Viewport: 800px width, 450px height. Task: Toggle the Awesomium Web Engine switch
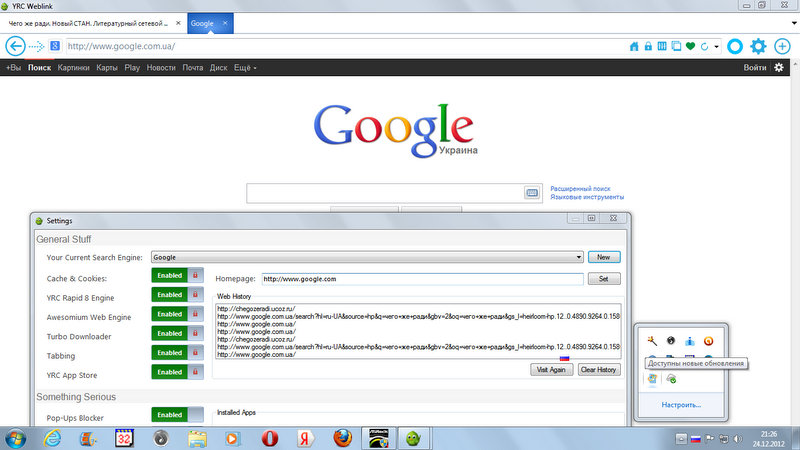point(177,314)
